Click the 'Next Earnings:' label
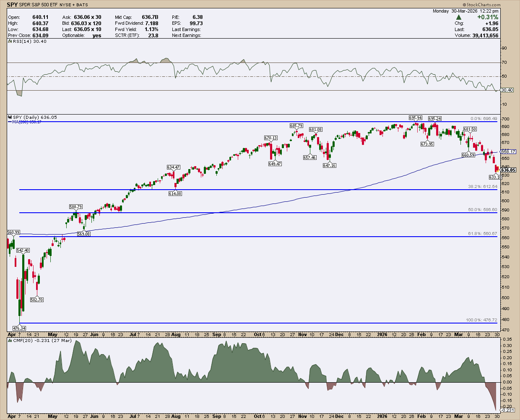 [x=186, y=36]
